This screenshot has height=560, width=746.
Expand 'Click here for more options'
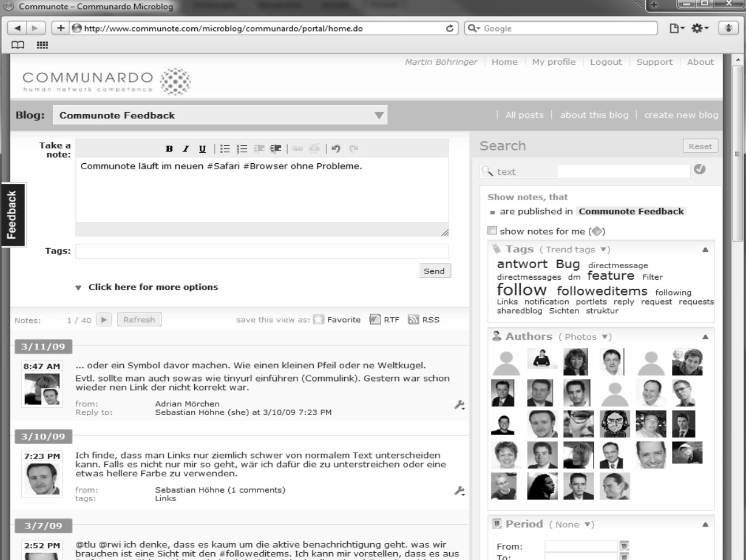click(152, 287)
